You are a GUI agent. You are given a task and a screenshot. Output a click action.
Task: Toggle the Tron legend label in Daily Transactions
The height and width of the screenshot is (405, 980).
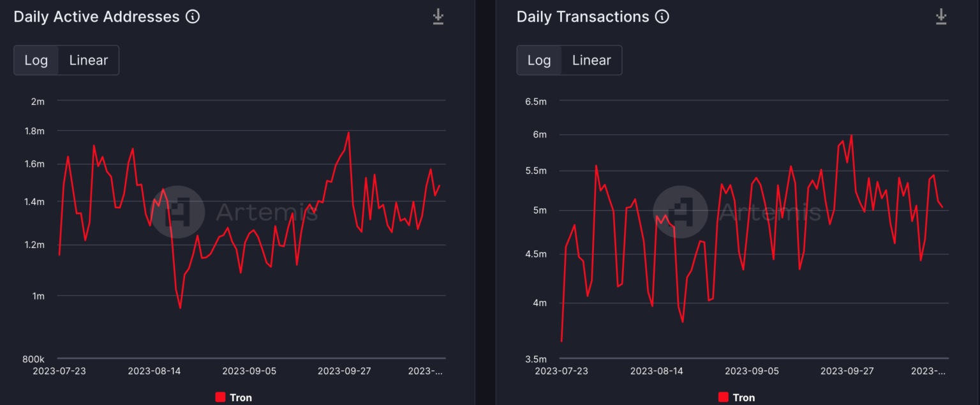744,397
